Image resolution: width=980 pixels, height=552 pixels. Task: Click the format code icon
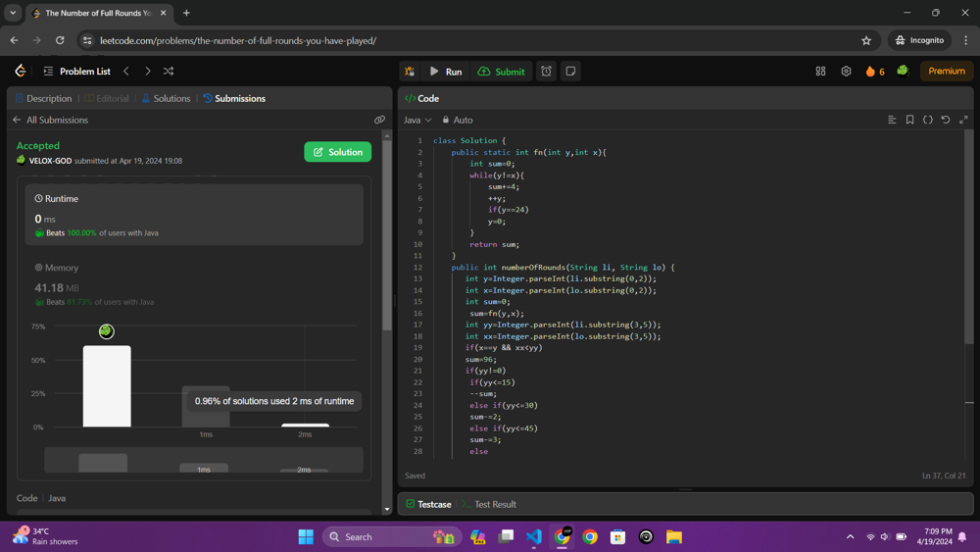point(892,120)
